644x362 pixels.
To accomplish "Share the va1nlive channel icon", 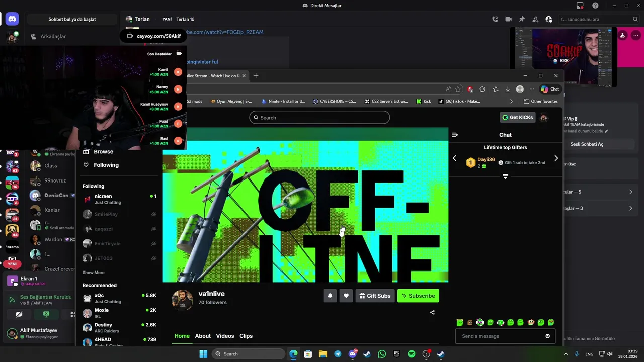I will tap(432, 312).
